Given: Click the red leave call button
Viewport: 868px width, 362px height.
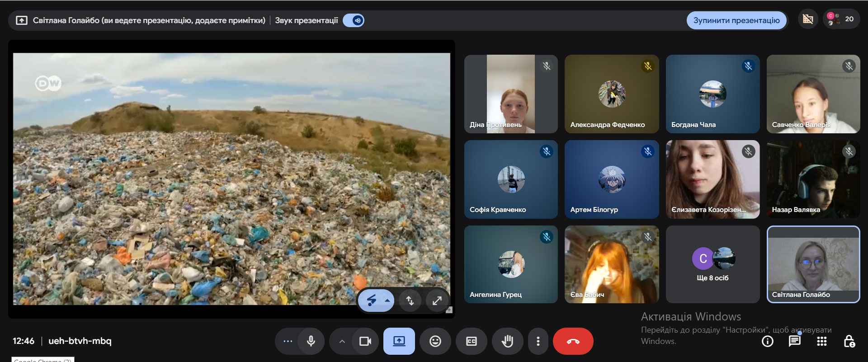Looking at the screenshot, I should click(x=573, y=341).
